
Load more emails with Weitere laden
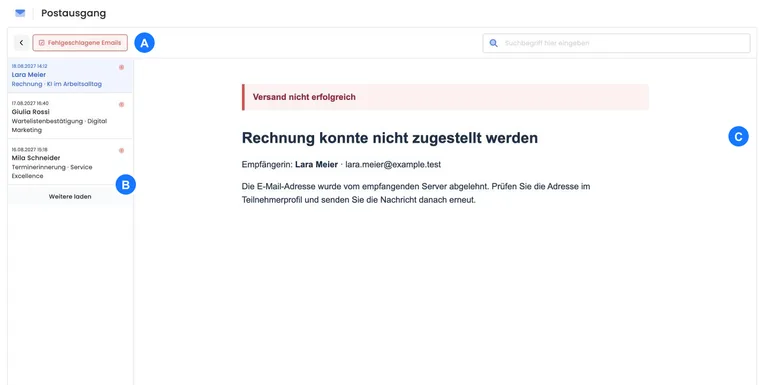point(70,196)
